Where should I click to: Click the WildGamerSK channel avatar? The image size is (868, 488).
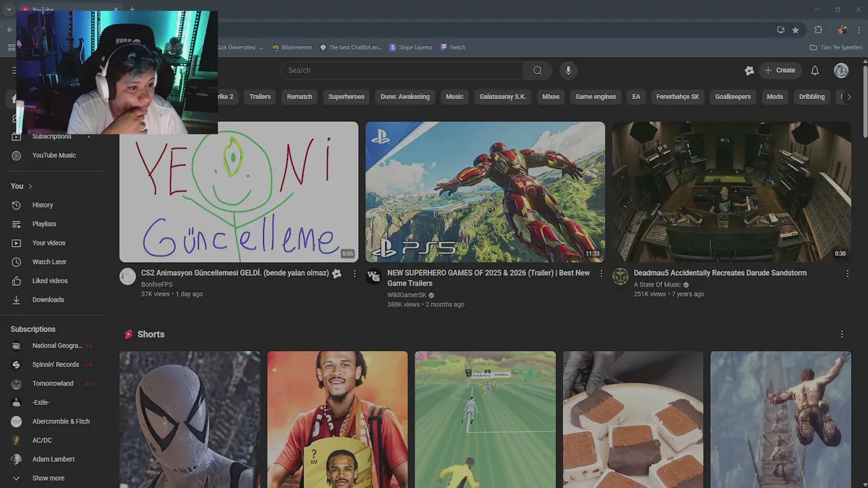[x=374, y=277]
